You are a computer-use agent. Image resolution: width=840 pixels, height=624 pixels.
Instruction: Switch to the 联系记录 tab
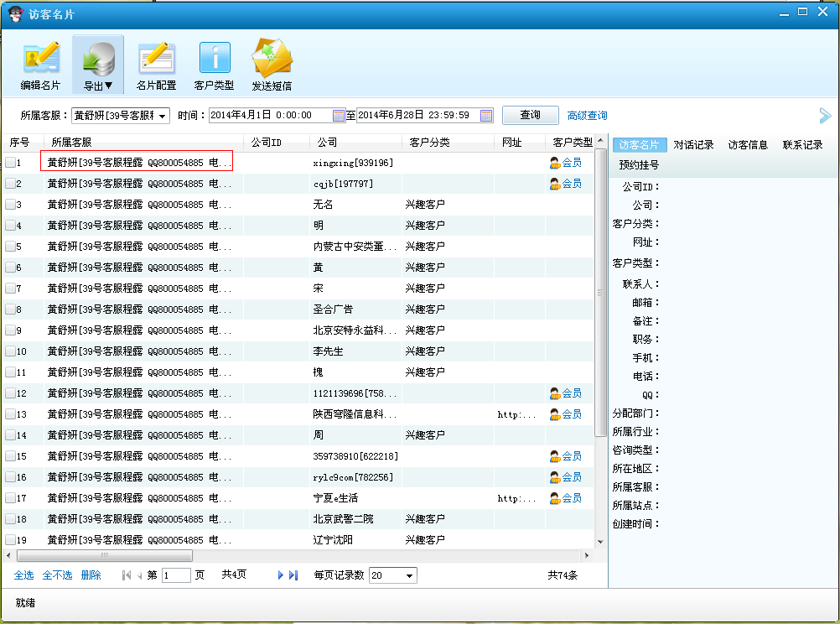[x=802, y=145]
